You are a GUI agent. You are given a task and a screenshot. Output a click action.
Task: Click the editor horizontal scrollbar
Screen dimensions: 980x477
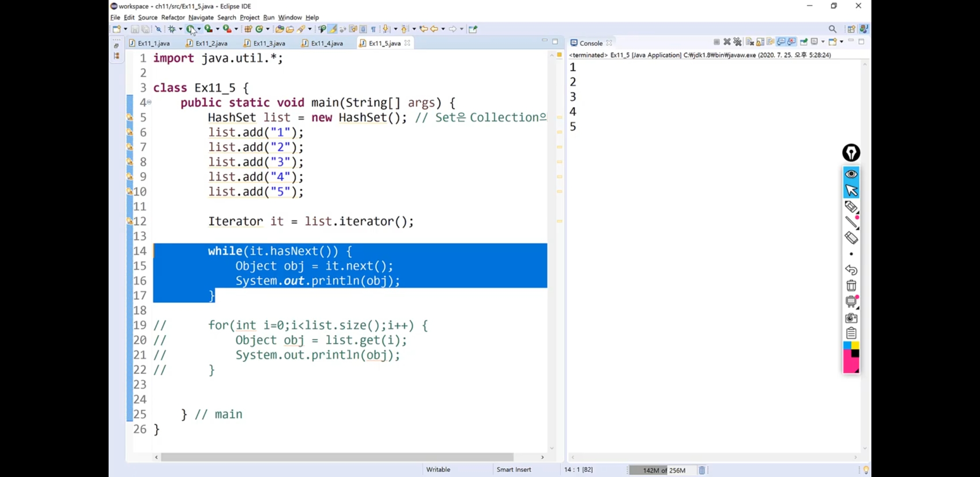click(337, 457)
